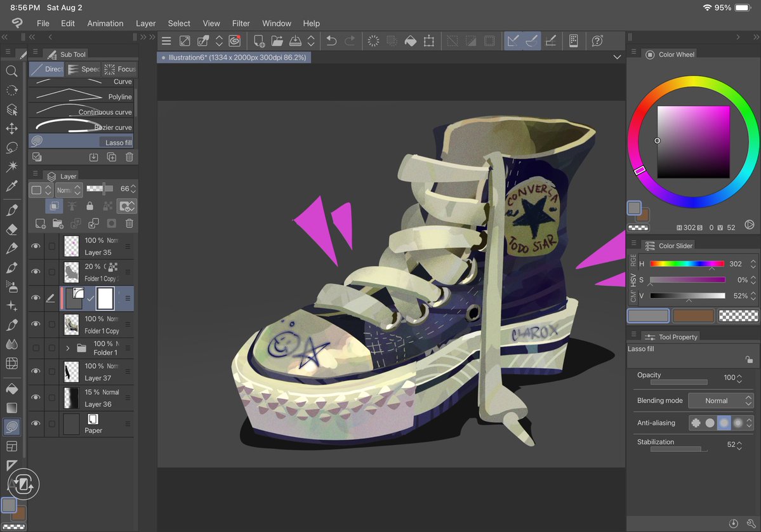Switch to the Direct draw sub tool group
The width and height of the screenshot is (761, 532).
(x=46, y=69)
